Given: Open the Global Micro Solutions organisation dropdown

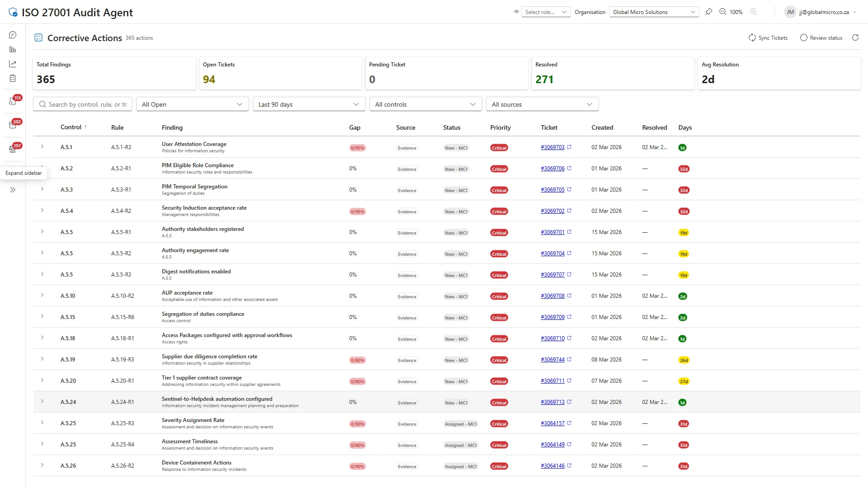Looking at the screenshot, I should pyautogui.click(x=654, y=12).
